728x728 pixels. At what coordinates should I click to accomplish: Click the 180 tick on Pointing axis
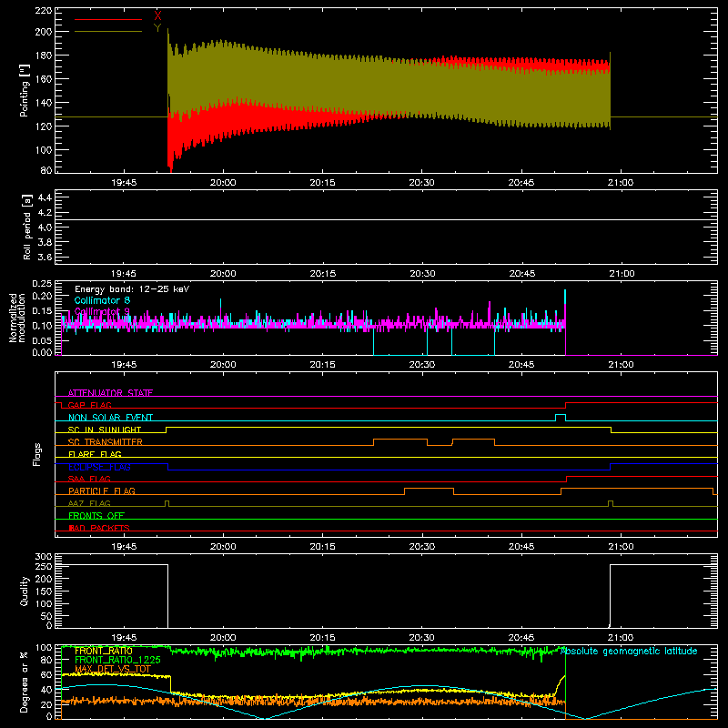pyautogui.click(x=44, y=56)
